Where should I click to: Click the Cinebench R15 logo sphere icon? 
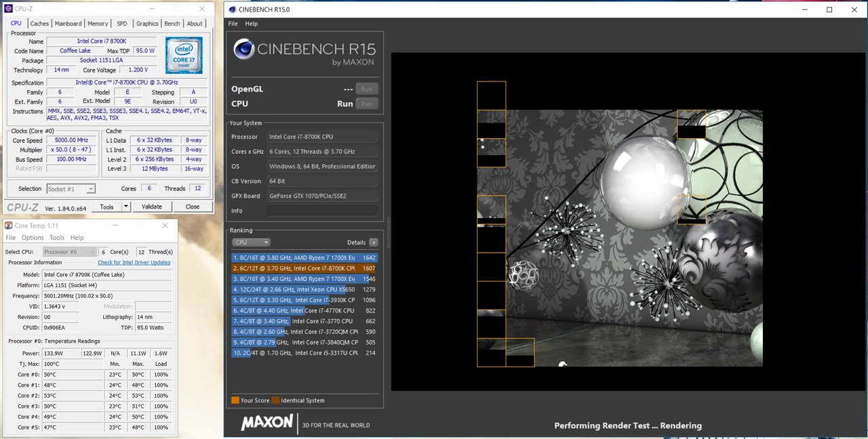(x=244, y=49)
